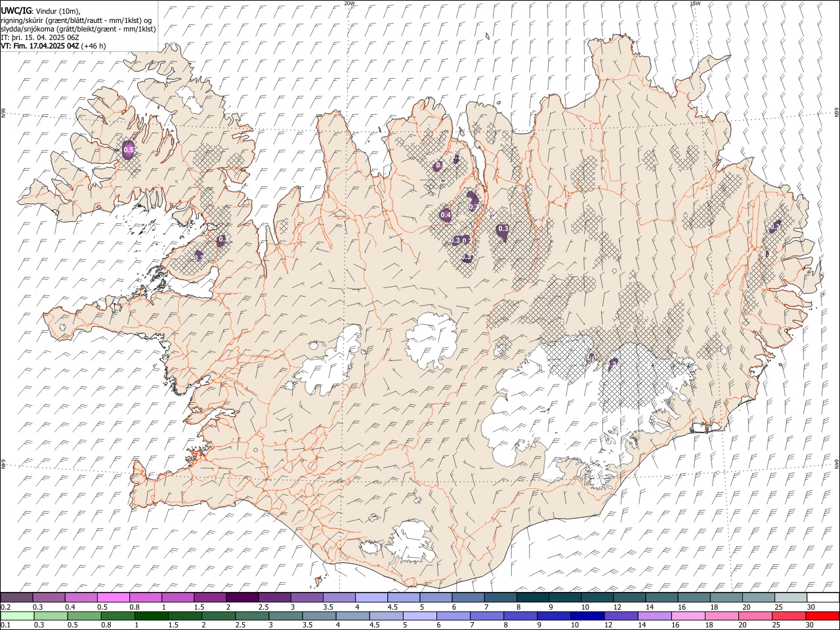Viewport: 840px width, 630px height.
Task: Pick the dark teal swatch labeled 8 in upper legend
Action: tap(532, 598)
